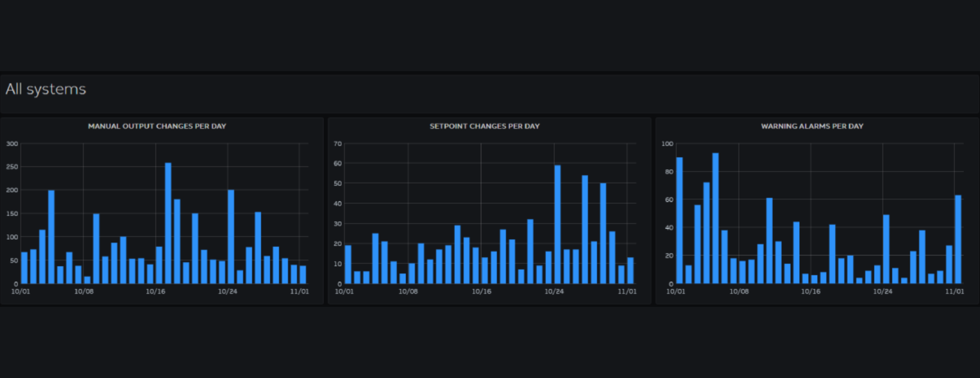Image resolution: width=980 pixels, height=378 pixels.
Task: Open the "MANUAL OUTPUT CHANGES PER DAY" panel title
Action: [x=157, y=126]
